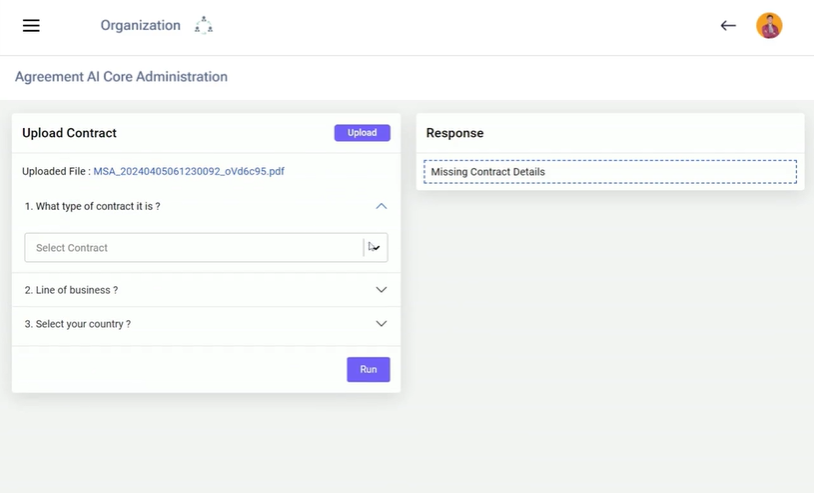This screenshot has height=493, width=814.
Task: Click the 'Select your country ?' question label
Action: click(77, 324)
